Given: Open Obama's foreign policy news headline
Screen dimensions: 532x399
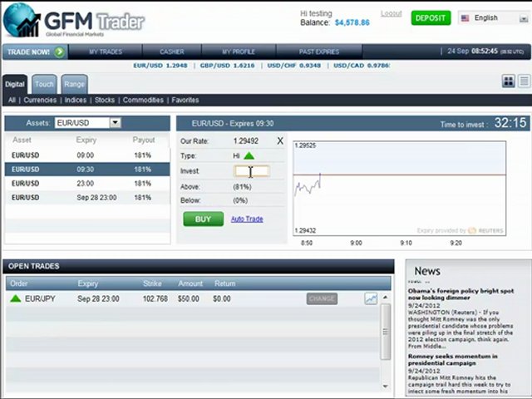Looking at the screenshot, I should click(461, 294).
